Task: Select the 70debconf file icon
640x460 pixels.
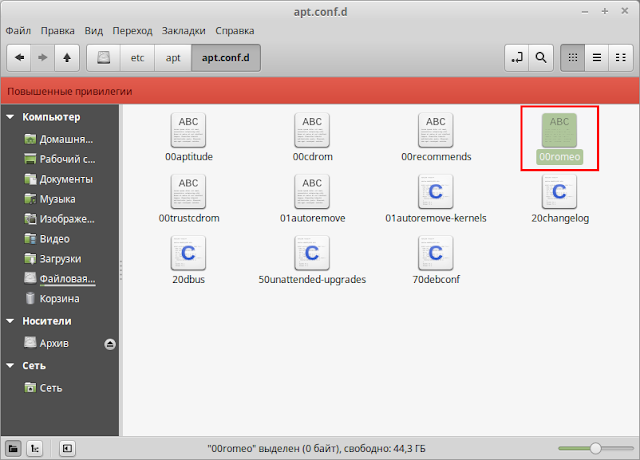Action: pos(436,253)
